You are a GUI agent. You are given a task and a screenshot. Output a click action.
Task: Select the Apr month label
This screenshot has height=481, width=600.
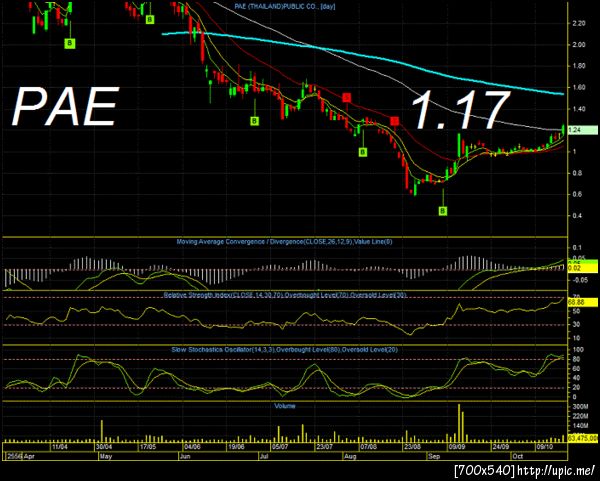29,456
